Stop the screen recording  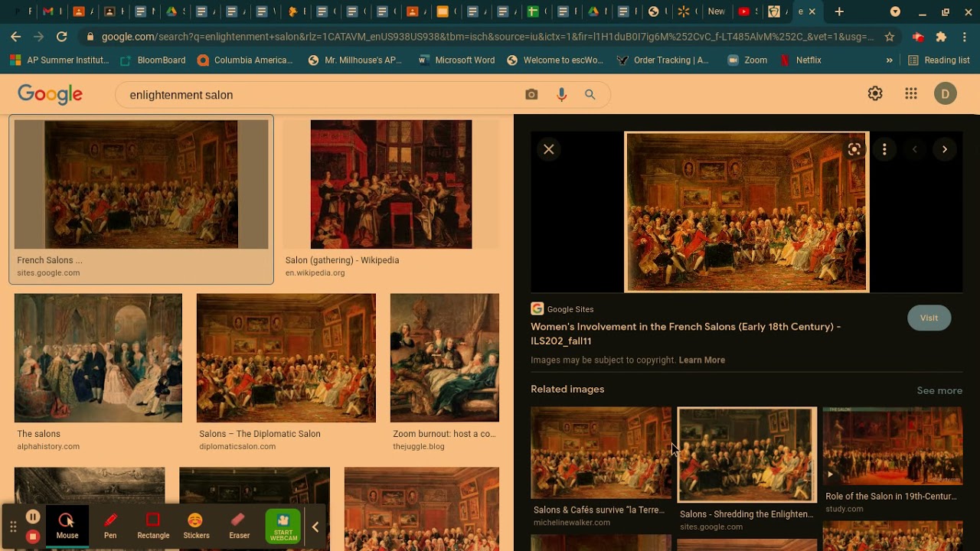coord(33,536)
